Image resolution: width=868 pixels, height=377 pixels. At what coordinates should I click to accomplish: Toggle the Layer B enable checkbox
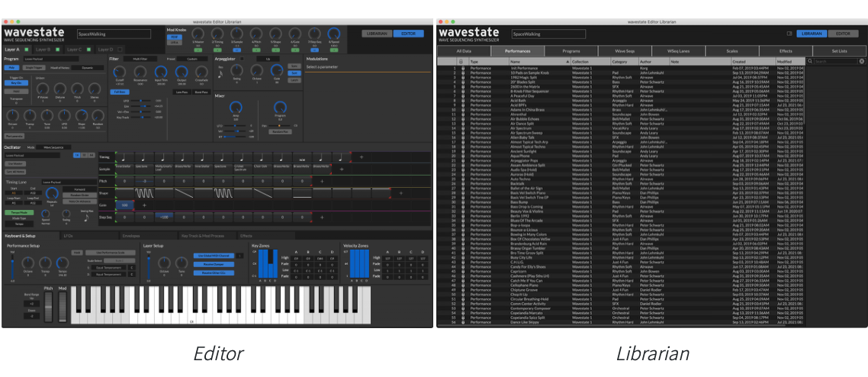(x=56, y=50)
